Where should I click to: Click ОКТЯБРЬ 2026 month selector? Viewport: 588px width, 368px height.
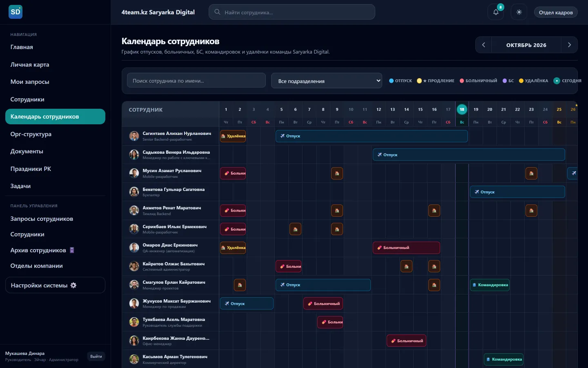coord(526,45)
